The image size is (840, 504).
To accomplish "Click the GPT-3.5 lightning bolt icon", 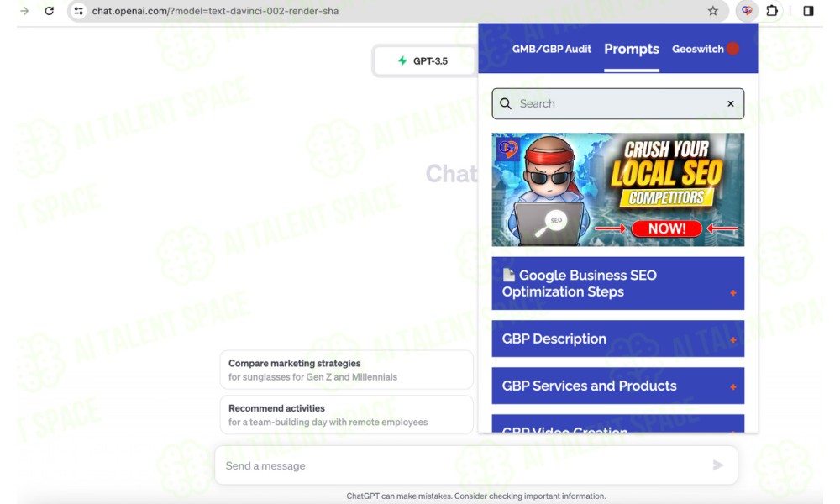I will pos(402,60).
